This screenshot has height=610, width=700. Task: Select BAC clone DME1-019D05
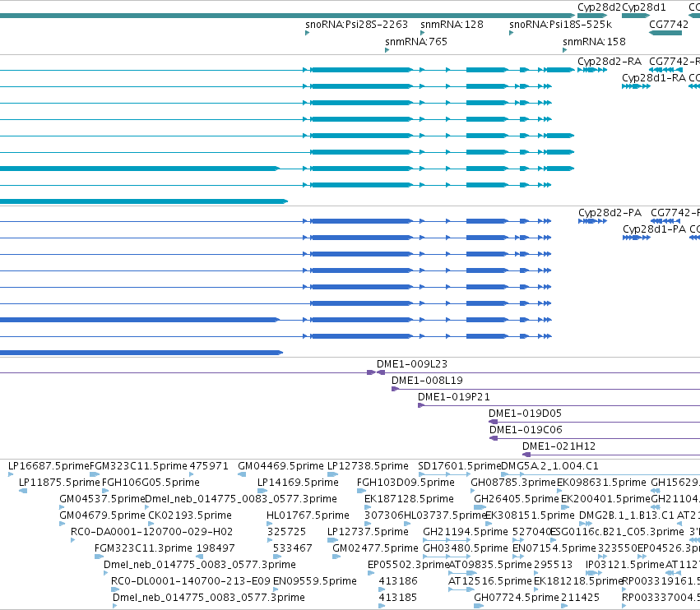[525, 414]
